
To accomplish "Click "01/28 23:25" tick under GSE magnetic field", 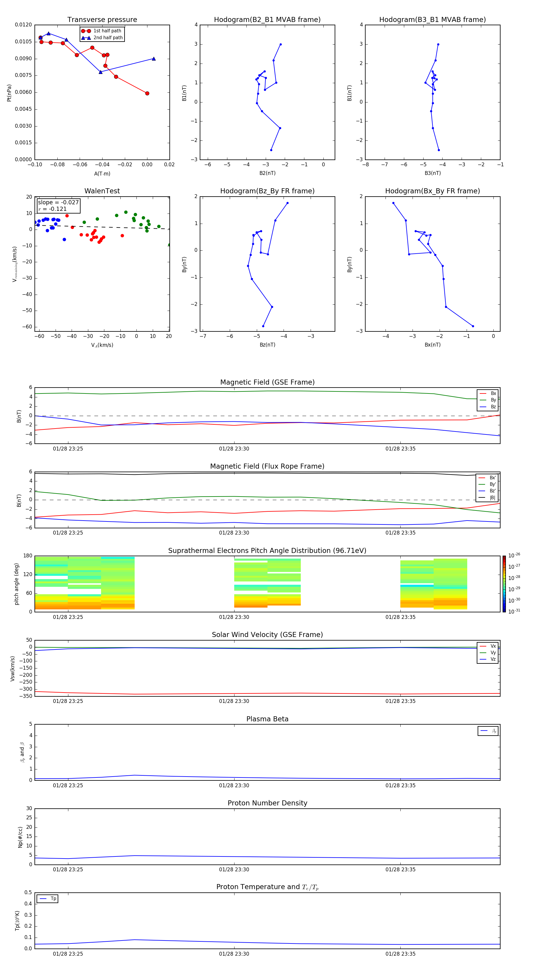I will click(x=68, y=449).
